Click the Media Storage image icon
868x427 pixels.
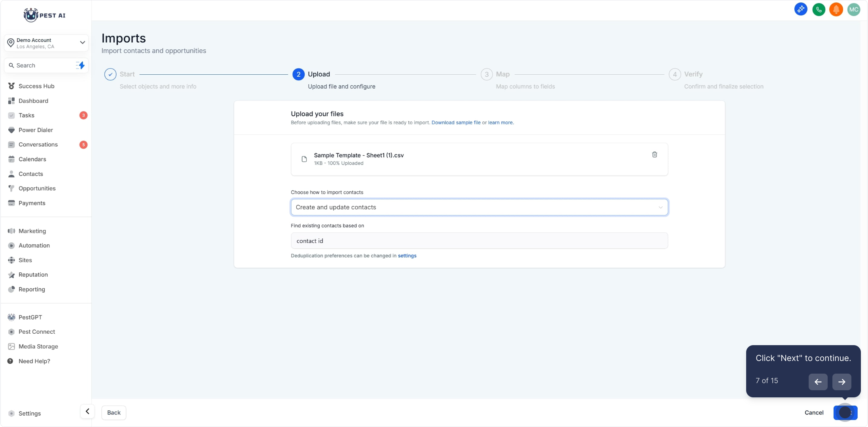tap(11, 346)
